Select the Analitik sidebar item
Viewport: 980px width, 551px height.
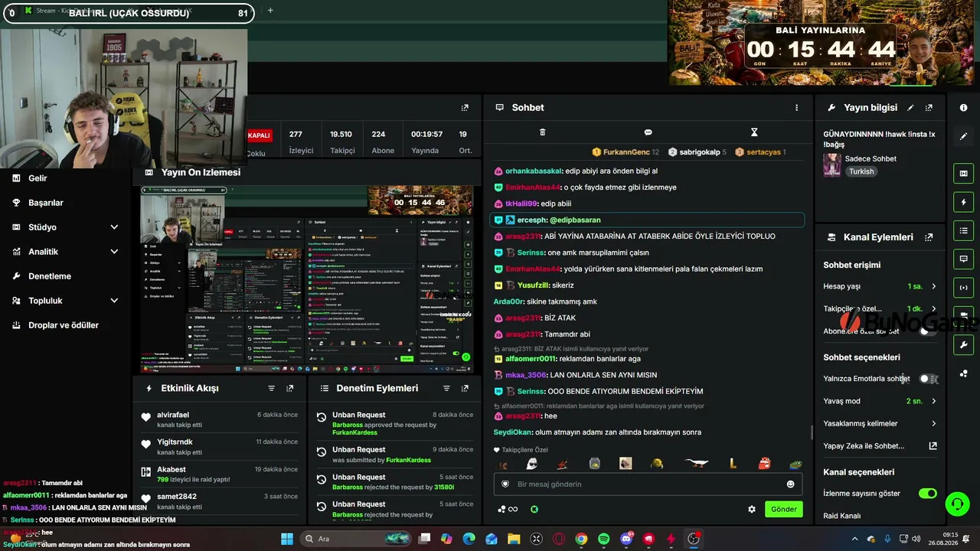[x=44, y=252]
